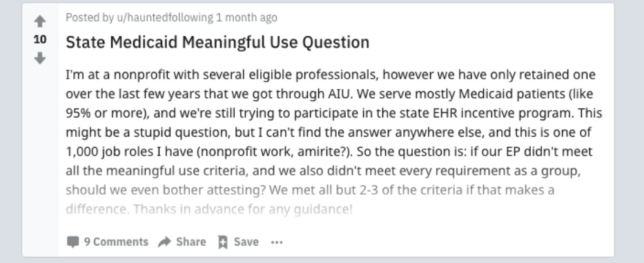This screenshot has height=263, width=644.
Task: Click the vote score number 10
Action: coord(40,39)
